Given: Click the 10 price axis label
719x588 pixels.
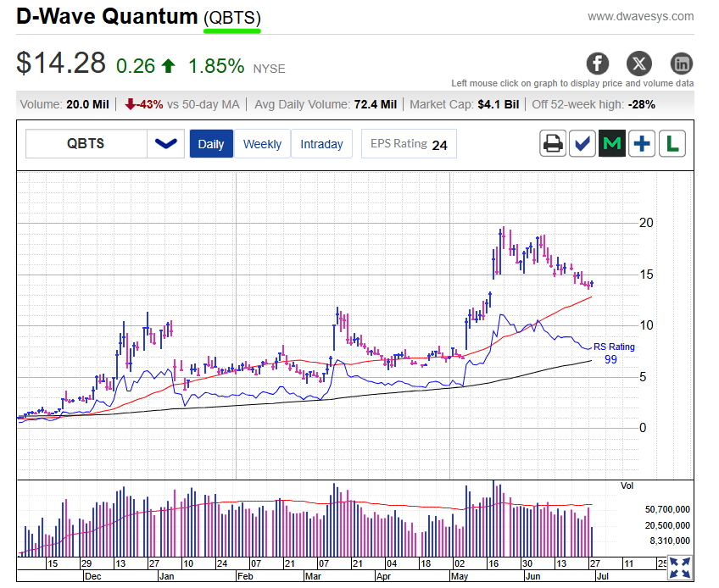Looking at the screenshot, I should pos(646,325).
